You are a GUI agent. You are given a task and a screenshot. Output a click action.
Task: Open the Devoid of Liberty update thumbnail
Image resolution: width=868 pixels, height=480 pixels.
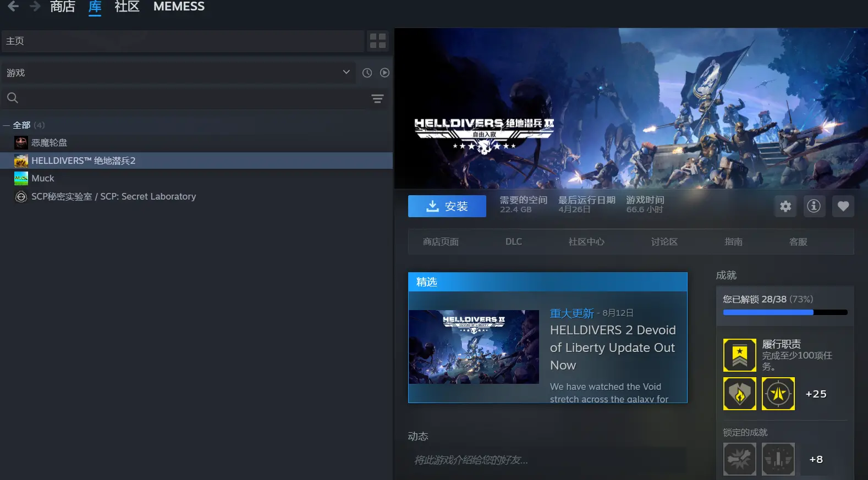474,347
